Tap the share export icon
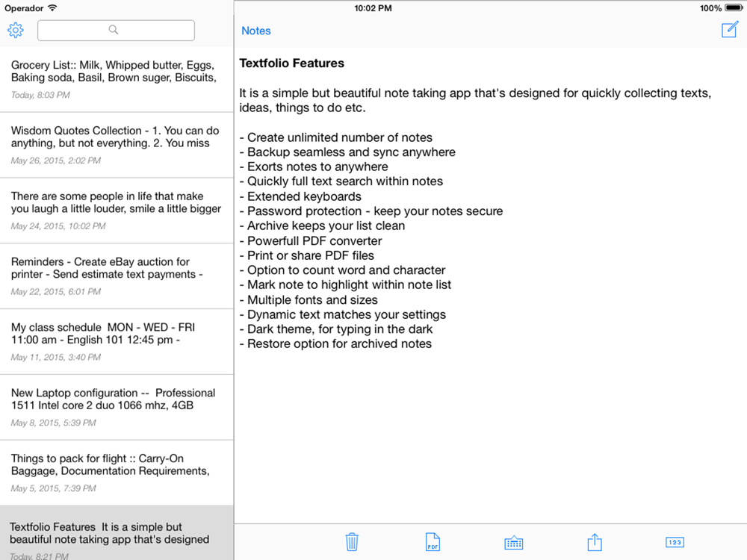This screenshot has width=747, height=560. pos(594,542)
